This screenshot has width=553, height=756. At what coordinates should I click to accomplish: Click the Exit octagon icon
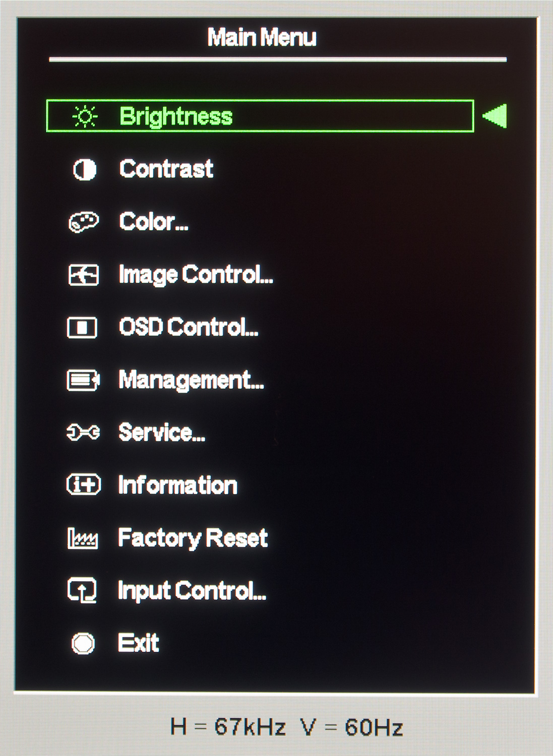83,643
